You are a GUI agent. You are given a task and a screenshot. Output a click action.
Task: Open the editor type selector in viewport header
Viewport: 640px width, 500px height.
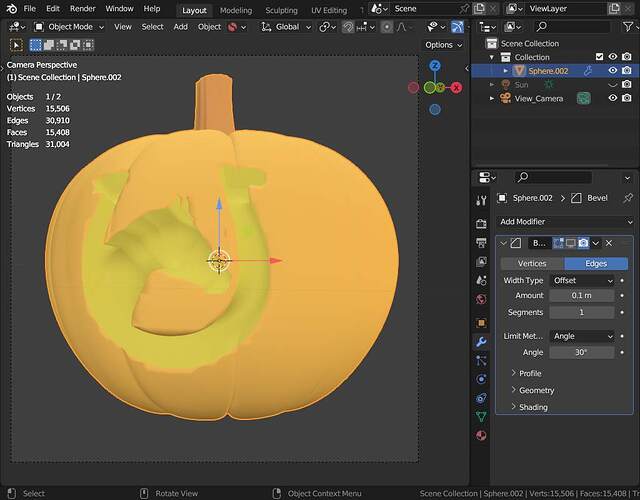coord(16,27)
